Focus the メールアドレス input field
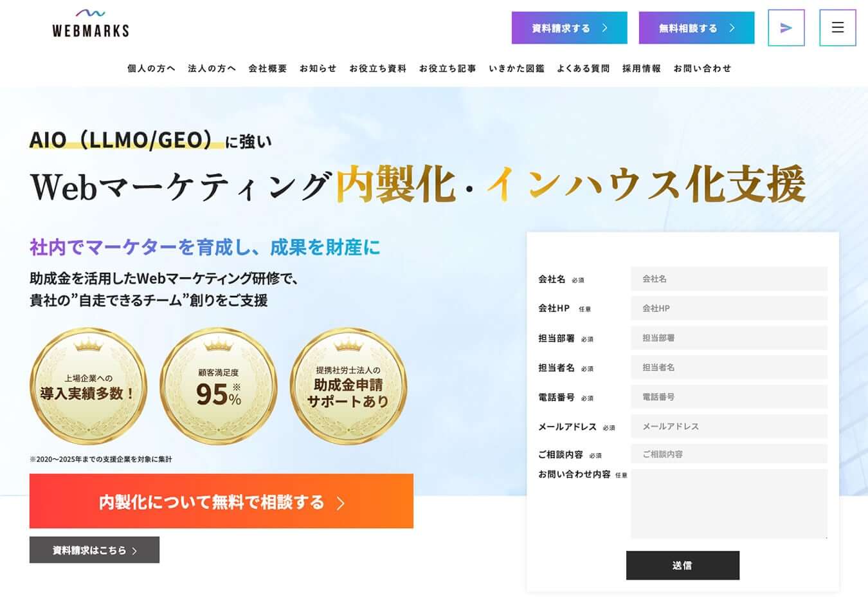868x610 pixels. point(728,427)
